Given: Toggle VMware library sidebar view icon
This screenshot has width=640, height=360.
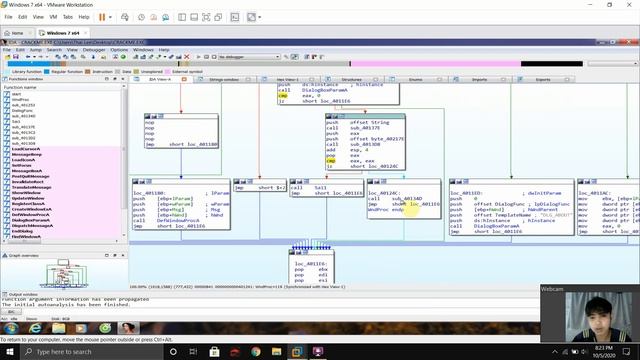Looking at the screenshot, I should tap(182, 17).
